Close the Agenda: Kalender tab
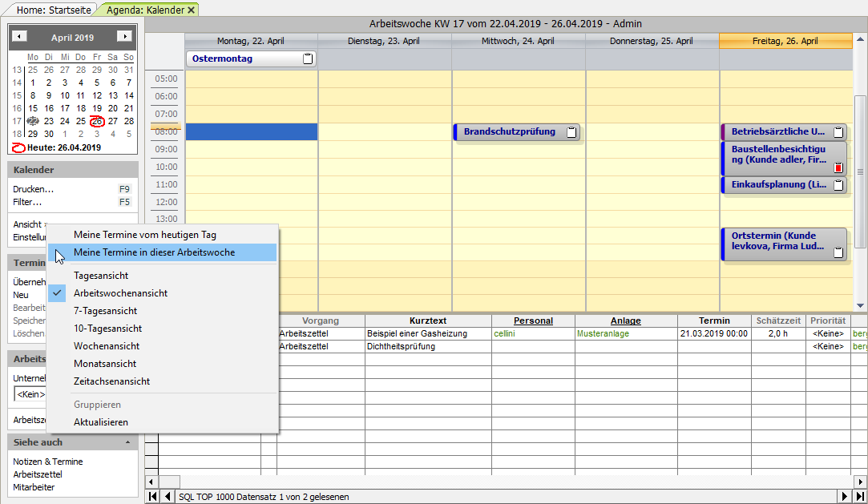This screenshot has width=868, height=504. tap(192, 10)
